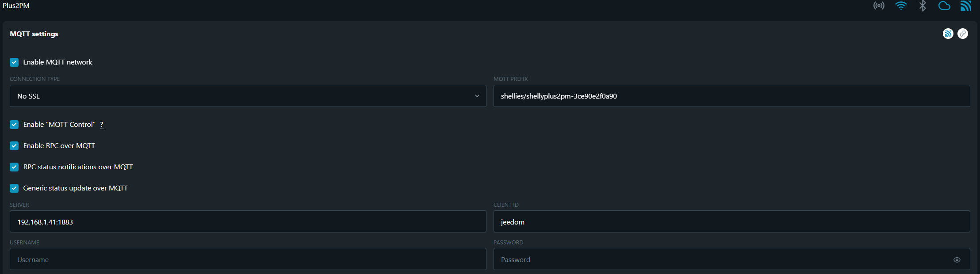The height and width of the screenshot is (274, 980).
Task: Click the MQTT status icon in top bar
Action: pyautogui.click(x=966, y=6)
